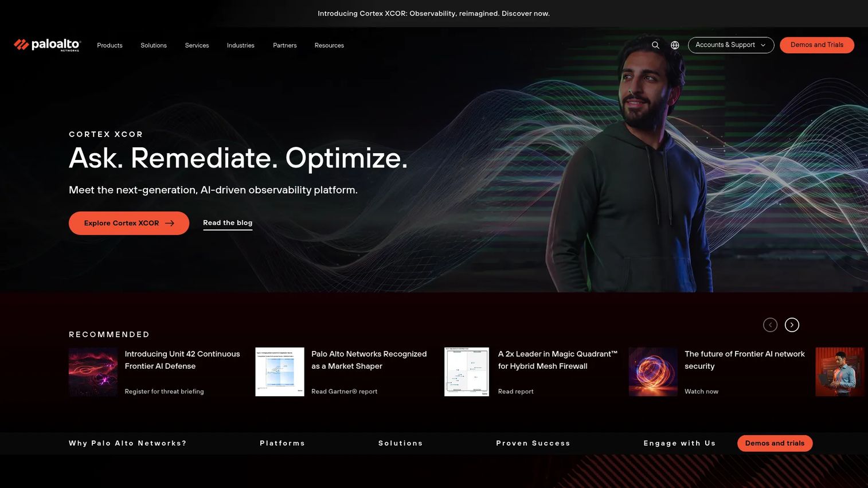The height and width of the screenshot is (488, 868).
Task: Open the Products menu
Action: click(x=110, y=45)
